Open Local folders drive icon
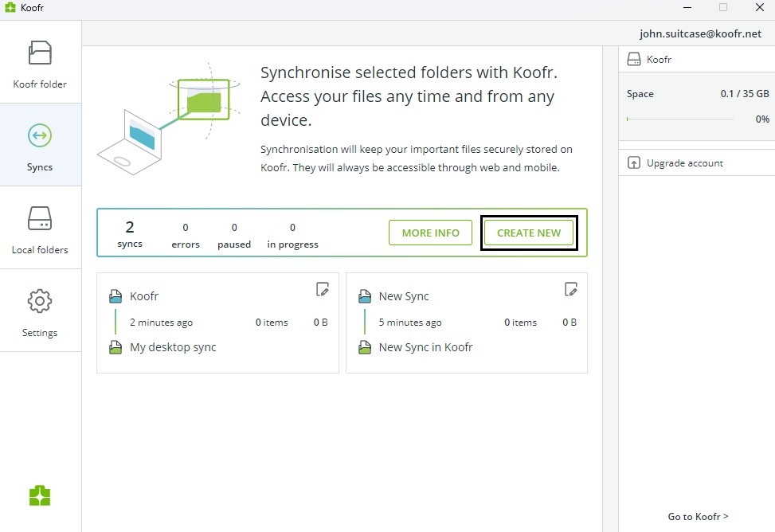The image size is (775, 532). pos(40,218)
